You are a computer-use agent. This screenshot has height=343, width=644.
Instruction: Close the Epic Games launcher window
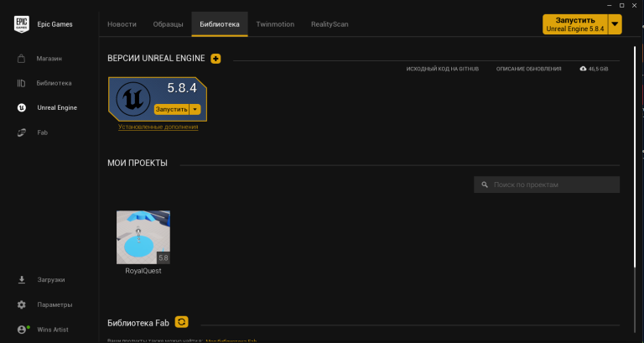pos(635,5)
